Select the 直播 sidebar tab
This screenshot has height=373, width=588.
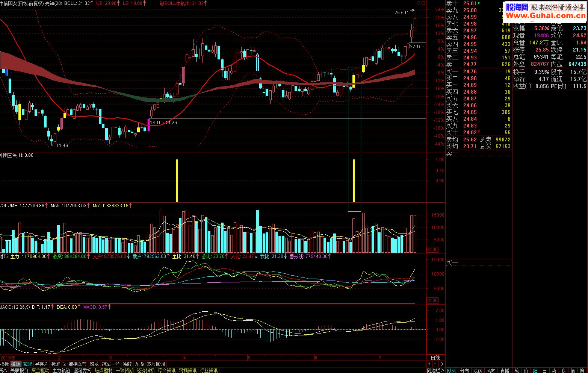click(x=505, y=370)
